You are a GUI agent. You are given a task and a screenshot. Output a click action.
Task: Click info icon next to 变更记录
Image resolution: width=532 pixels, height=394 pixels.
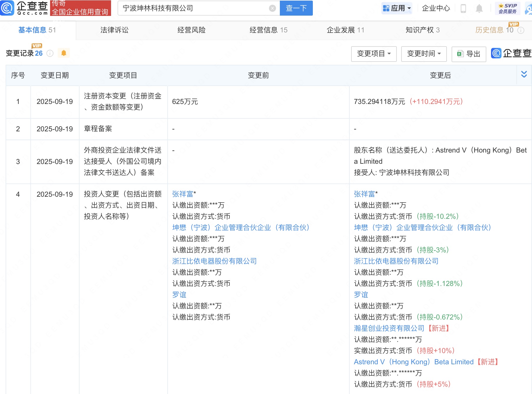(50, 53)
